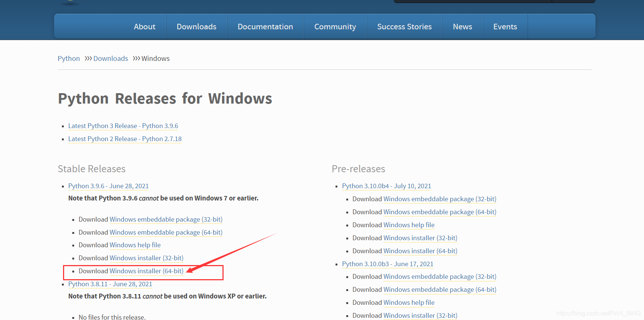Download Python 3.10.0b4 embeddable package (64-bit)

coord(440,212)
